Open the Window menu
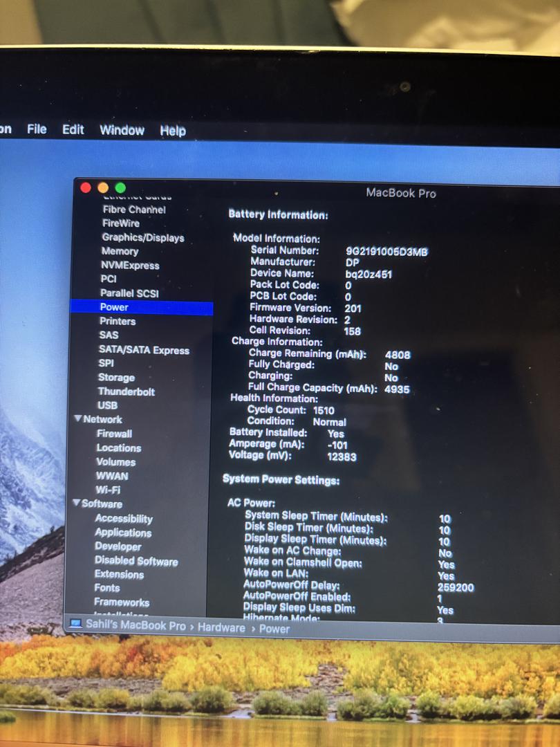The height and width of the screenshot is (747, 560). pyautogui.click(x=122, y=130)
